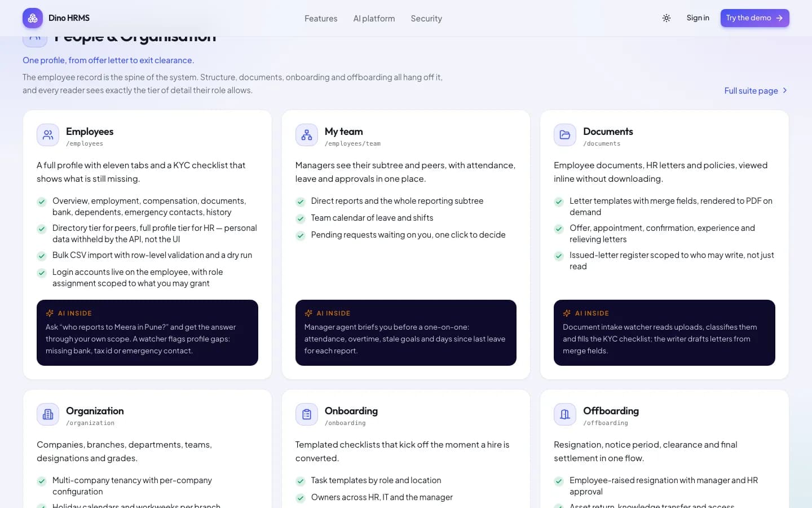The image size is (812, 508).
Task: Click the Documents card title
Action: click(608, 132)
